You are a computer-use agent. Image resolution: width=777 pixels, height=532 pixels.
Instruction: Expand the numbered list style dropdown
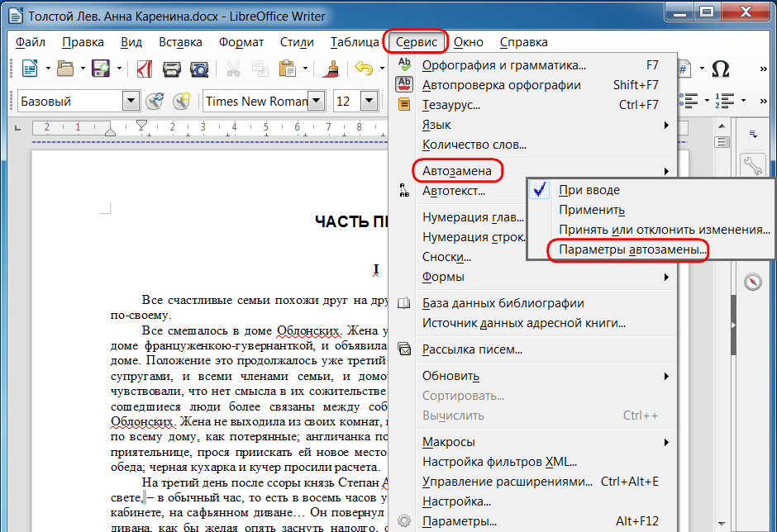coord(743,101)
